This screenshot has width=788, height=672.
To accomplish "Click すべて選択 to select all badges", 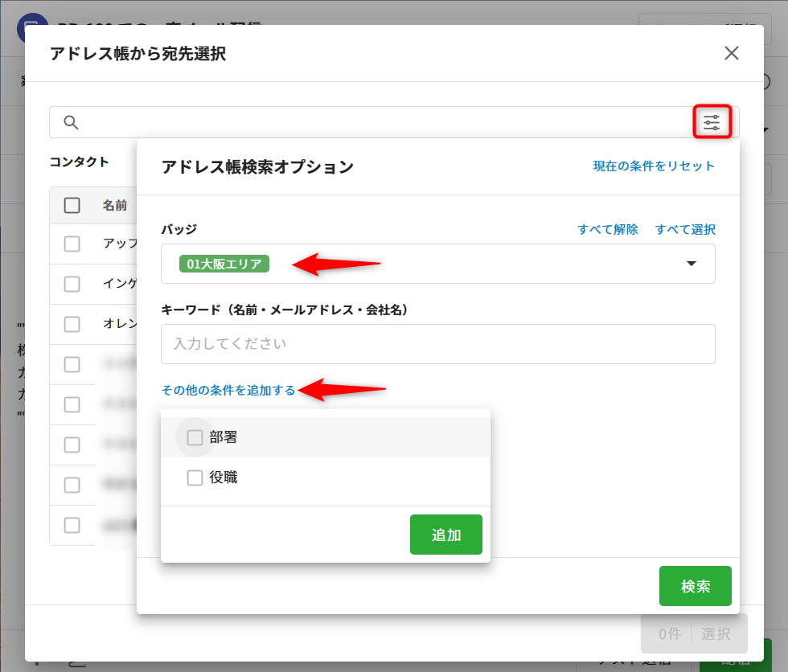I will coord(685,229).
